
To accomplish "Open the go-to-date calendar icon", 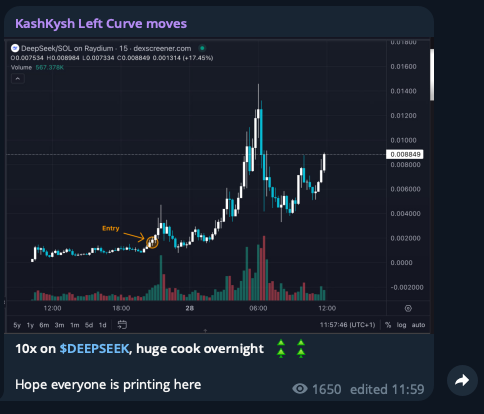I will 122,325.
